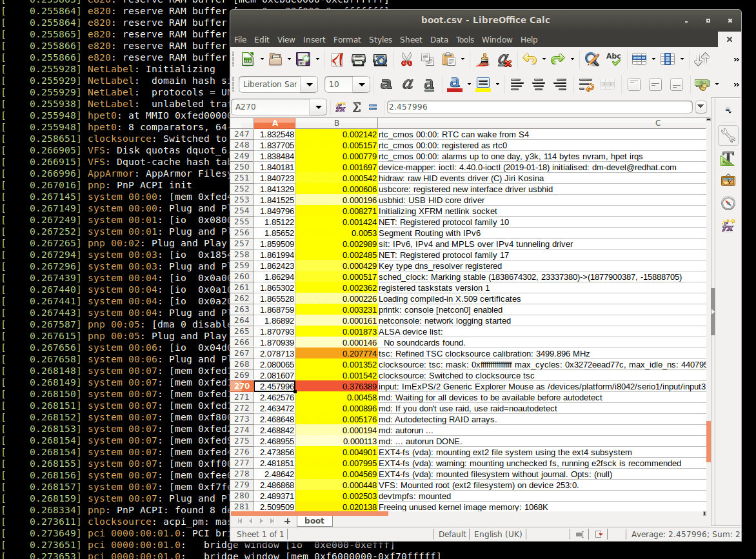The height and width of the screenshot is (559, 756).
Task: Click the New spreadsheet icon
Action: [247, 59]
